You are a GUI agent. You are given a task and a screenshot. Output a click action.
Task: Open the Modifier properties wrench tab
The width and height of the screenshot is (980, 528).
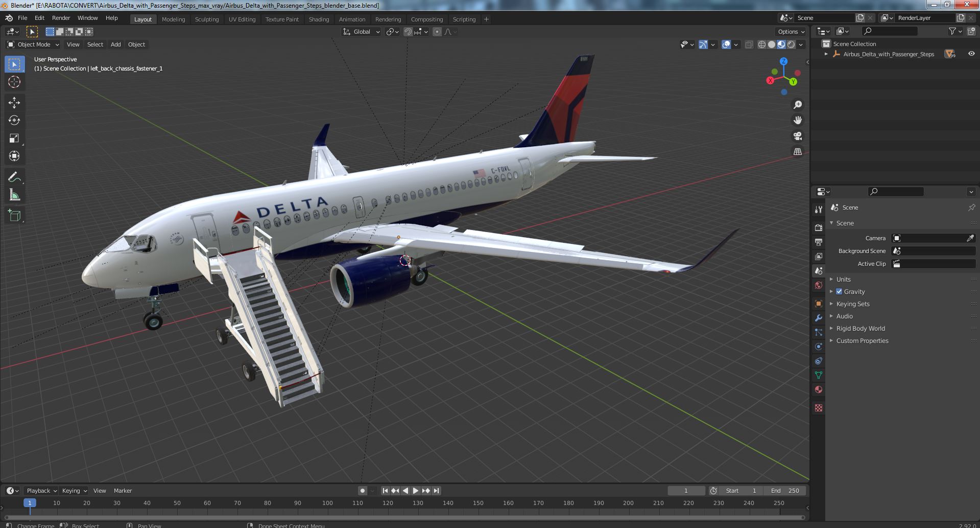[x=819, y=318]
